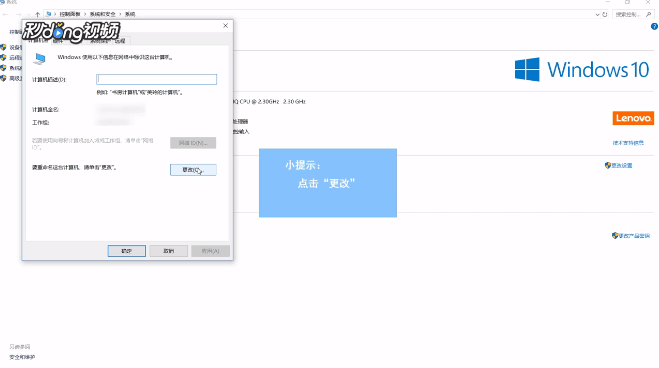Click the fourth shield icon in left sidebar

click(3, 78)
